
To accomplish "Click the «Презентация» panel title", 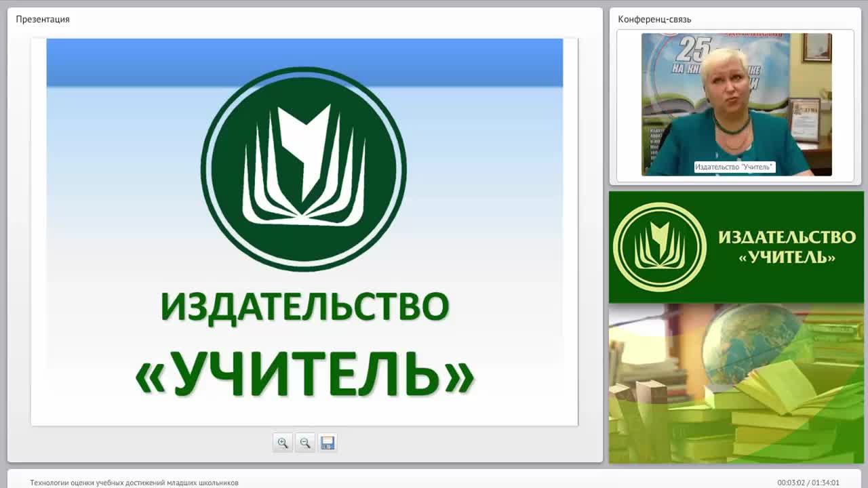I will (x=43, y=19).
